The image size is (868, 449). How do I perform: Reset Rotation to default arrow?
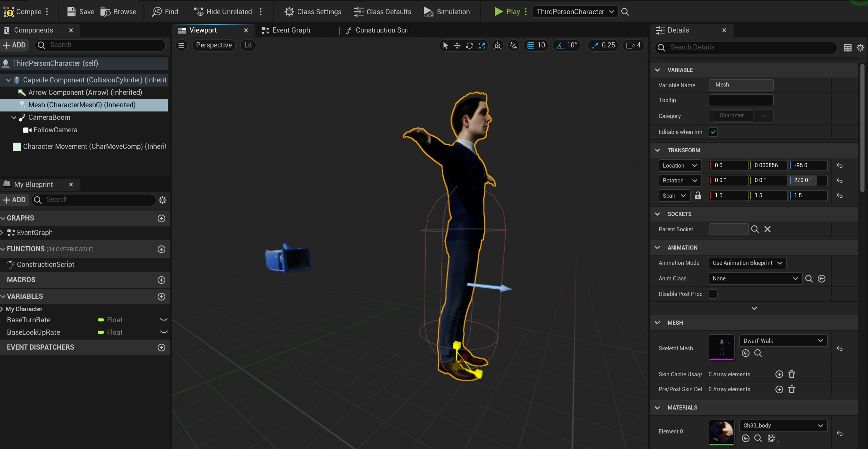tap(839, 181)
